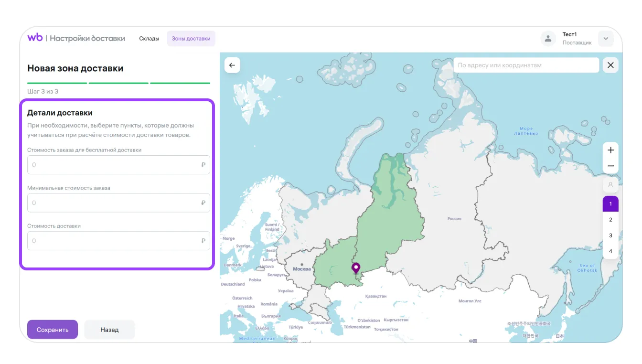The width and height of the screenshot is (642, 364).
Task: Zoom out the map with minus
Action: (x=610, y=166)
